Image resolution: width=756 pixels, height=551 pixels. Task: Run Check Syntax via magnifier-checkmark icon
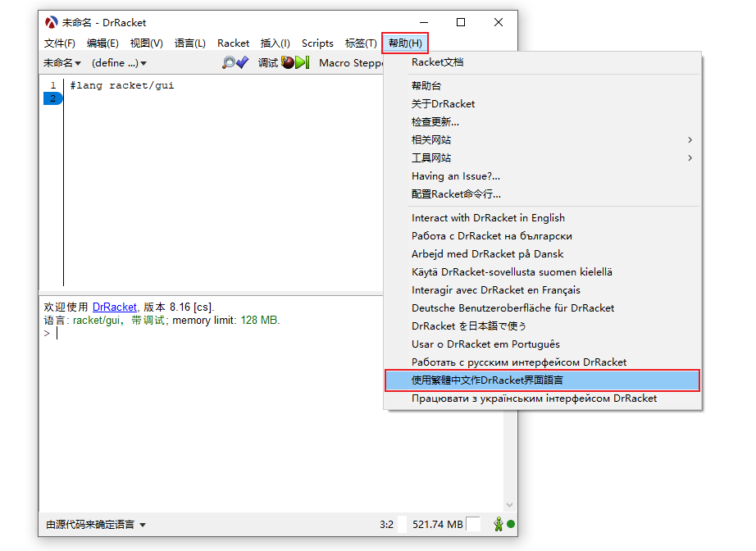235,62
